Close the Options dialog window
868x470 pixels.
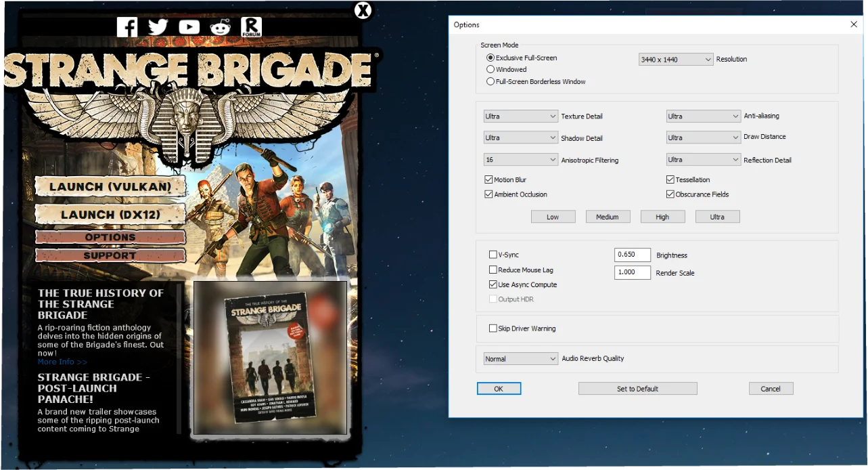tap(853, 24)
